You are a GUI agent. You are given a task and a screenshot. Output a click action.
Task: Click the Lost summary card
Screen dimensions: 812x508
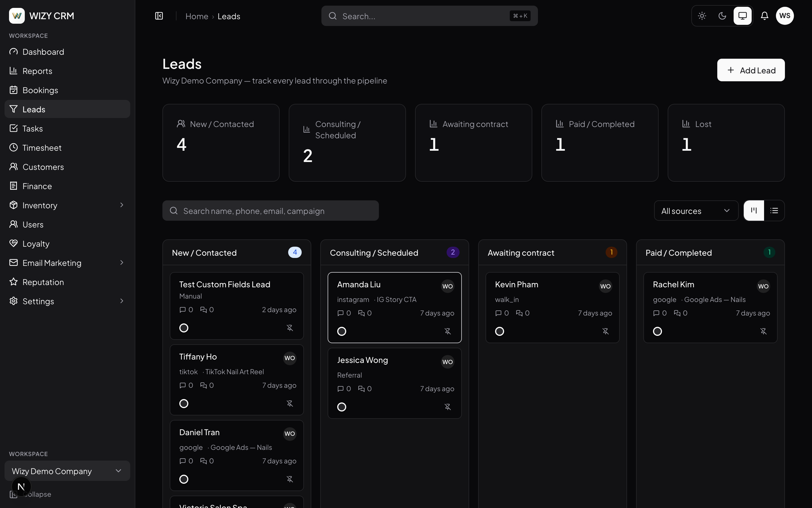click(x=726, y=143)
